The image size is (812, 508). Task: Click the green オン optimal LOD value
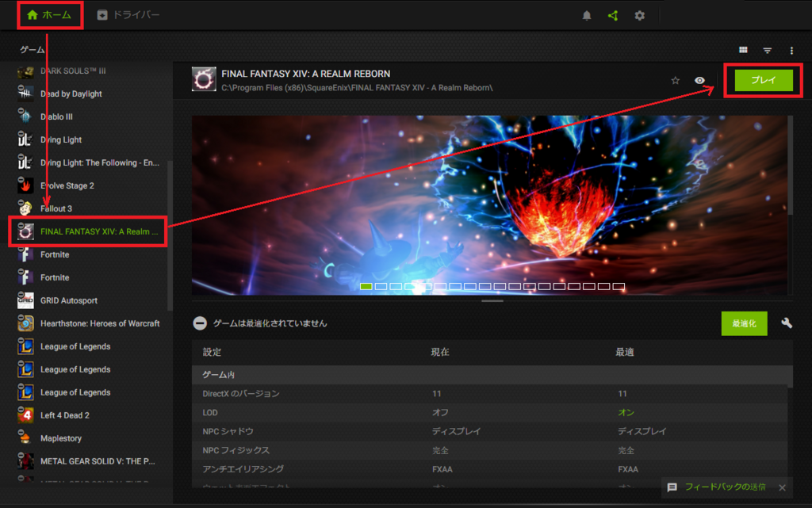[626, 412]
